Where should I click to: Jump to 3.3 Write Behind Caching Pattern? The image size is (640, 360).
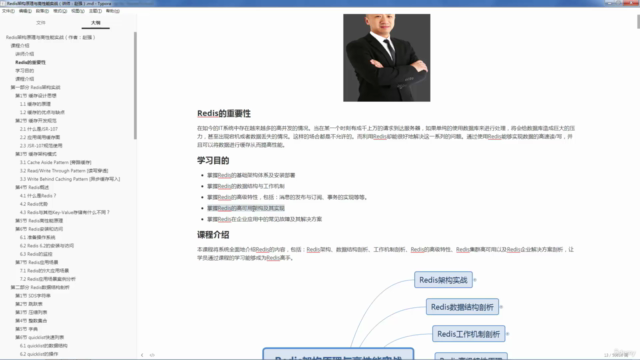point(70,179)
